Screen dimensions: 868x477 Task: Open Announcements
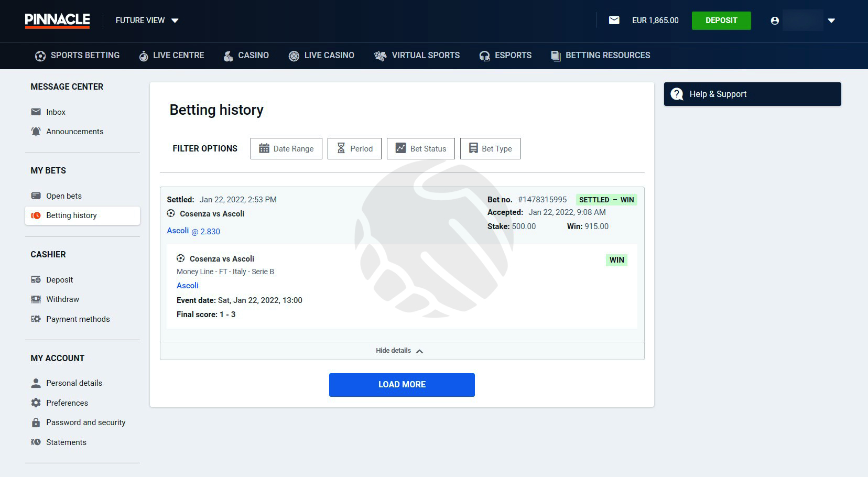(x=74, y=132)
